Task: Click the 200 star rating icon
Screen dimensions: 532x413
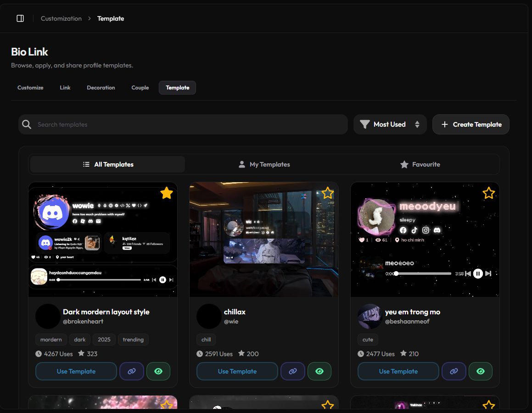Action: [x=241, y=353]
